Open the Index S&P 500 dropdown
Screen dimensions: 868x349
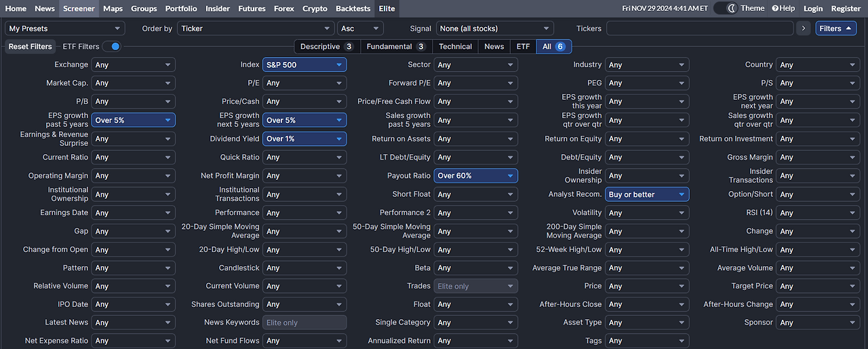tap(304, 65)
